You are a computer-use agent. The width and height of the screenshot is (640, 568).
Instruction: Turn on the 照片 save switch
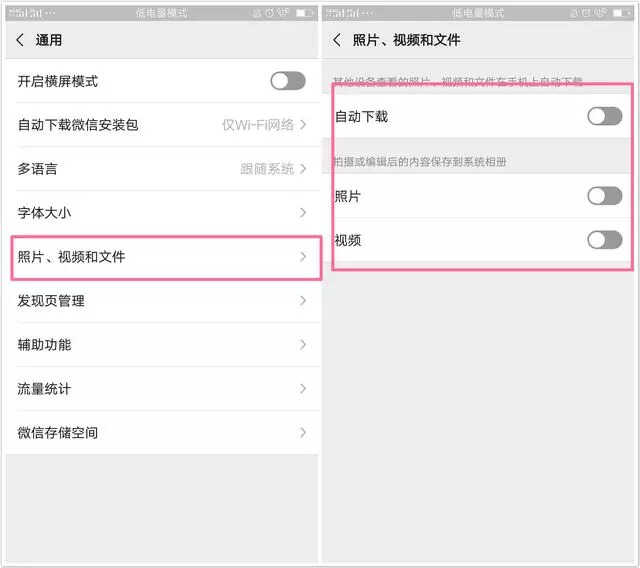605,196
